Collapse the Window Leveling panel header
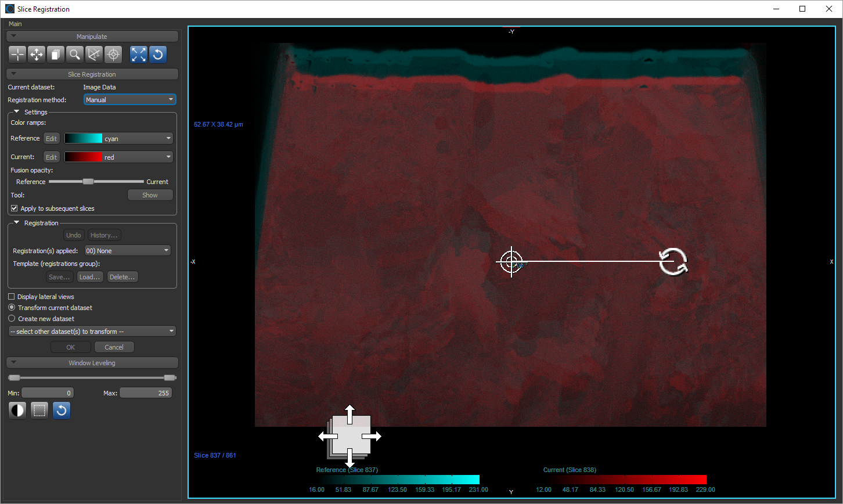Screen dimensions: 843x504 click(x=92, y=363)
